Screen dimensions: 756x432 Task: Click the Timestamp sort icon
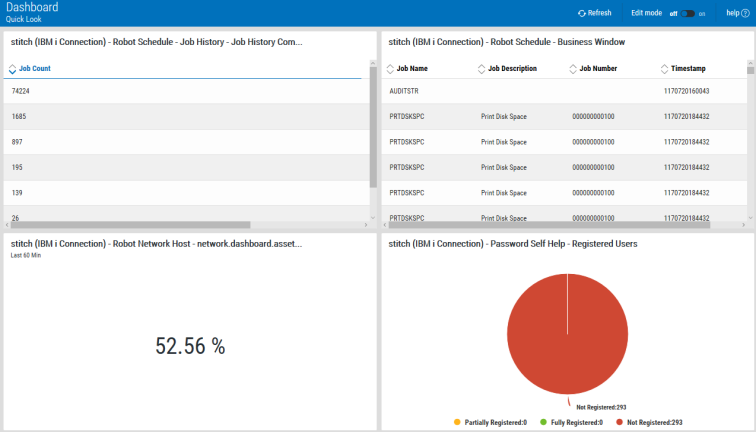coord(665,69)
